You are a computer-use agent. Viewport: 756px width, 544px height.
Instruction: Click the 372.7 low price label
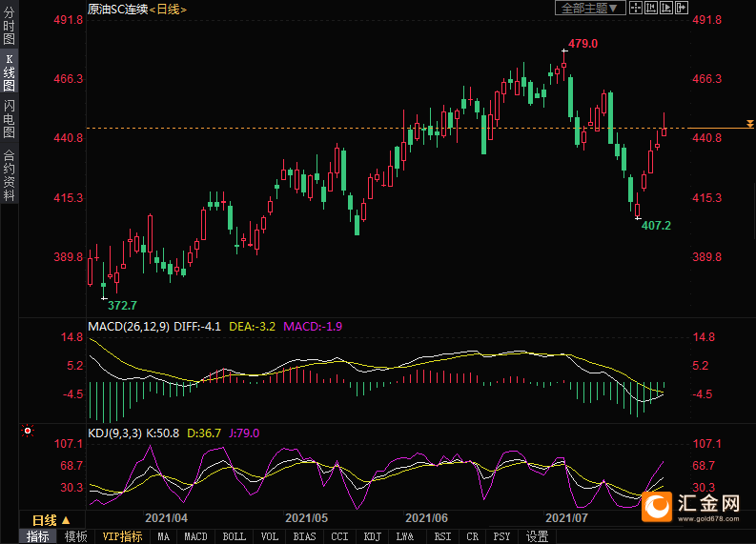point(122,306)
